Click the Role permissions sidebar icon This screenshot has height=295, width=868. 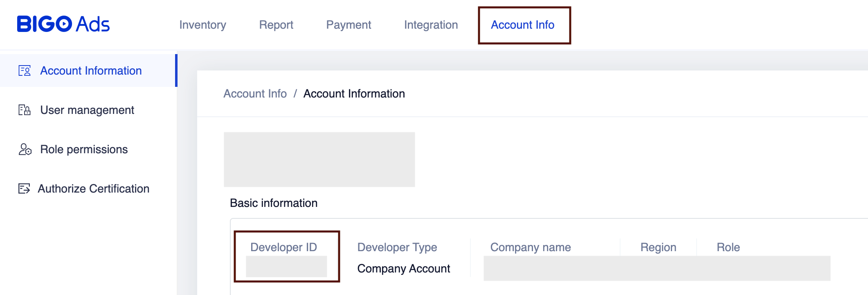(x=25, y=150)
